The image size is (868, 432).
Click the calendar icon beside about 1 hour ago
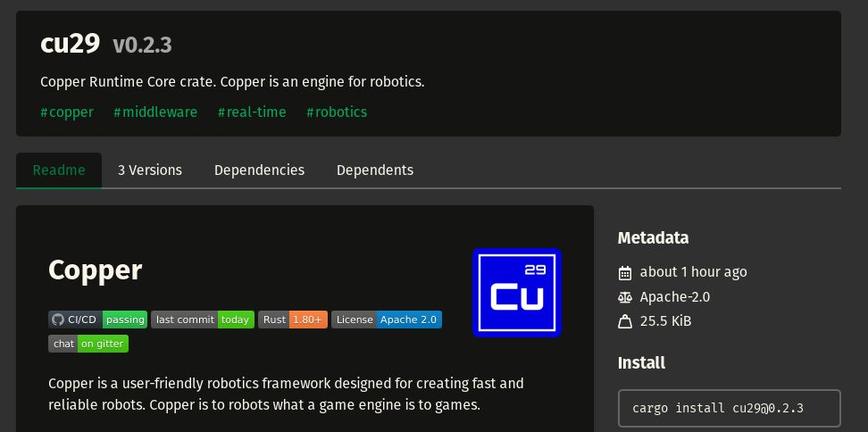coord(625,273)
